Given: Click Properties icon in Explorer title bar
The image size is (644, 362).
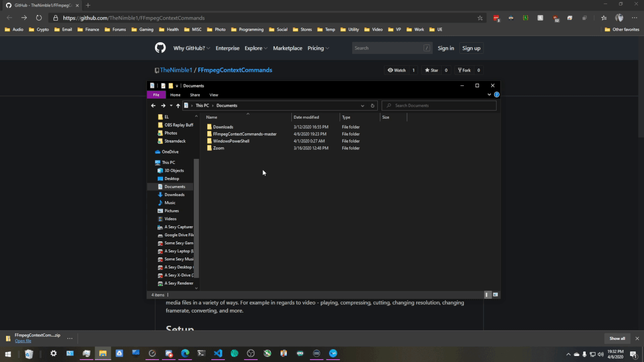Looking at the screenshot, I should [163, 86].
